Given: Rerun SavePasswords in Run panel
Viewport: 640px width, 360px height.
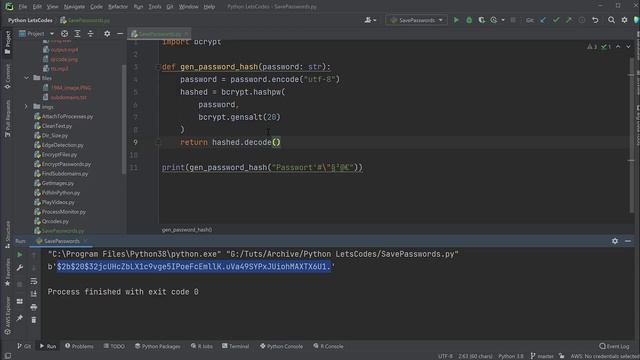Looking at the screenshot, I should [20, 255].
